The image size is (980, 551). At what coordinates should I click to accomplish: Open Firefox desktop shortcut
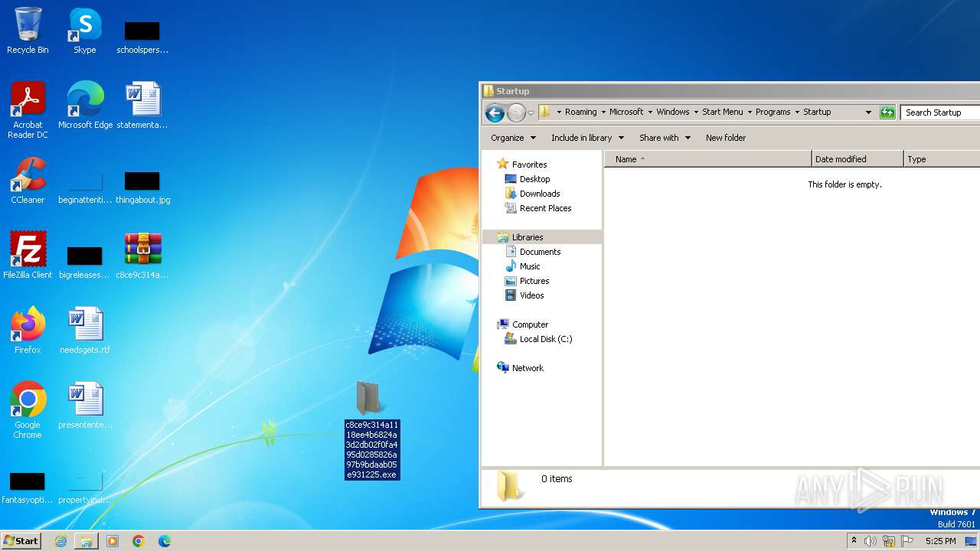pos(28,331)
